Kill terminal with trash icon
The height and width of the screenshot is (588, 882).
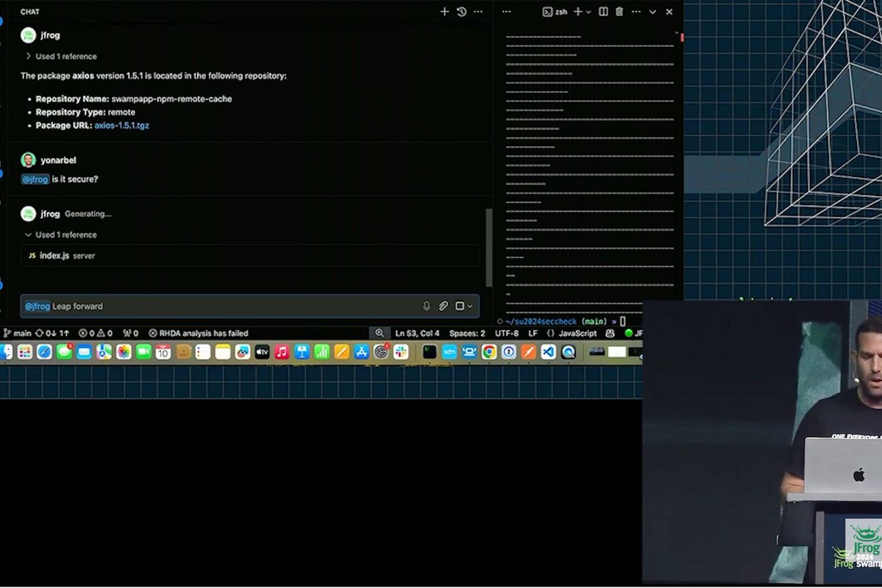click(619, 12)
